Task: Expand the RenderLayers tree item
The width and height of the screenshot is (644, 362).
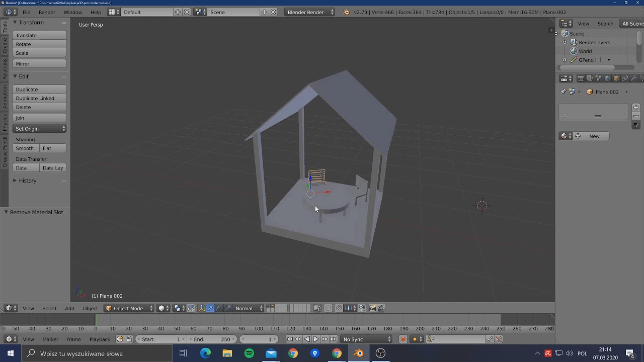Action: coord(565,43)
